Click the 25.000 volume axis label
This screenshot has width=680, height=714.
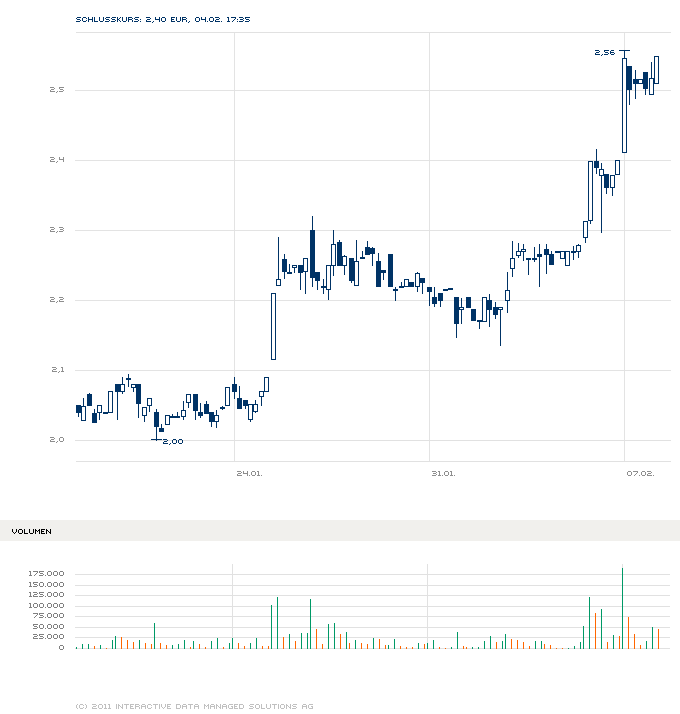[x=50, y=637]
